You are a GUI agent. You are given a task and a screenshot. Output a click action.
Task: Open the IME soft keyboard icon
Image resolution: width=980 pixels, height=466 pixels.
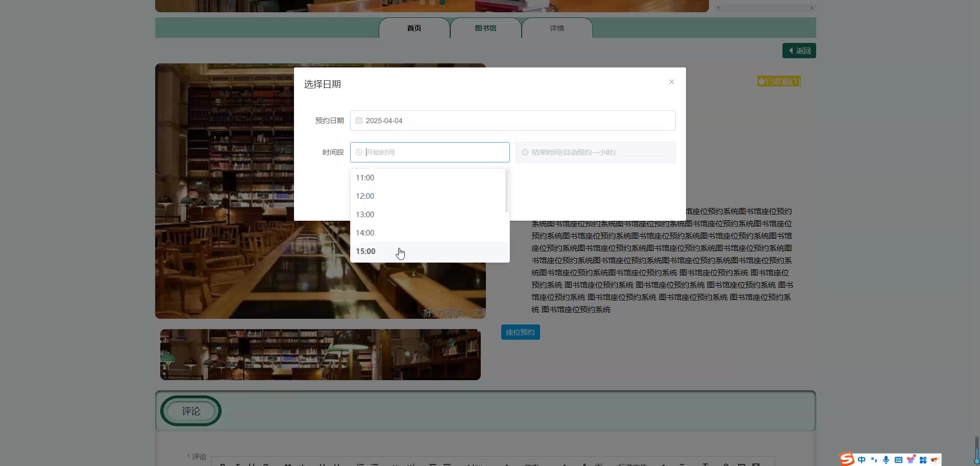(x=898, y=460)
